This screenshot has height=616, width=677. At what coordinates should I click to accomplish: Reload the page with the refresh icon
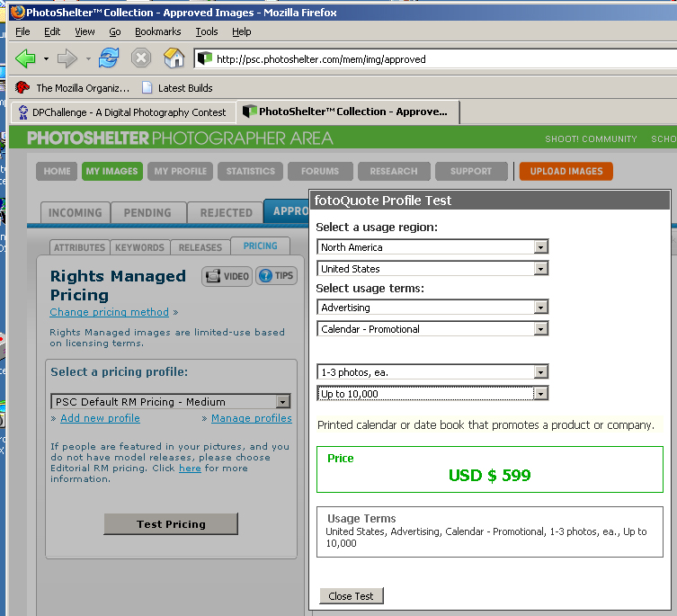tap(109, 58)
